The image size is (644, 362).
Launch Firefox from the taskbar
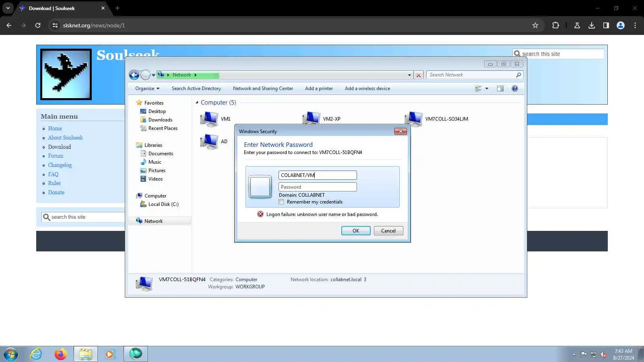coord(61,354)
